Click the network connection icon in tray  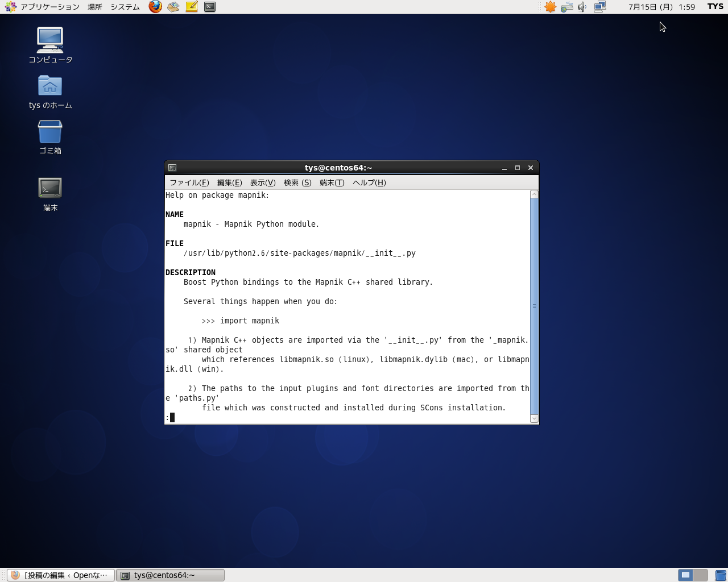coord(599,7)
